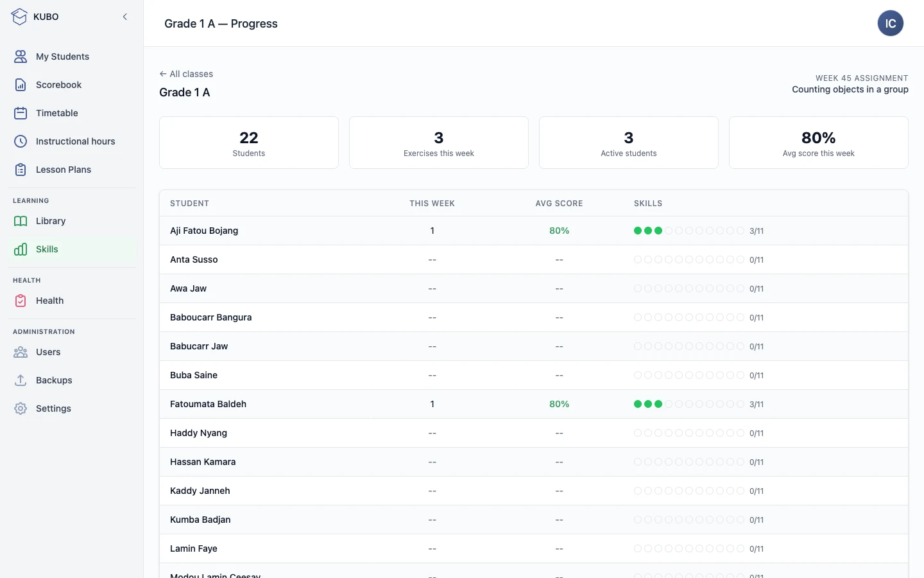
Task: Open the IC user avatar
Action: [x=891, y=23]
